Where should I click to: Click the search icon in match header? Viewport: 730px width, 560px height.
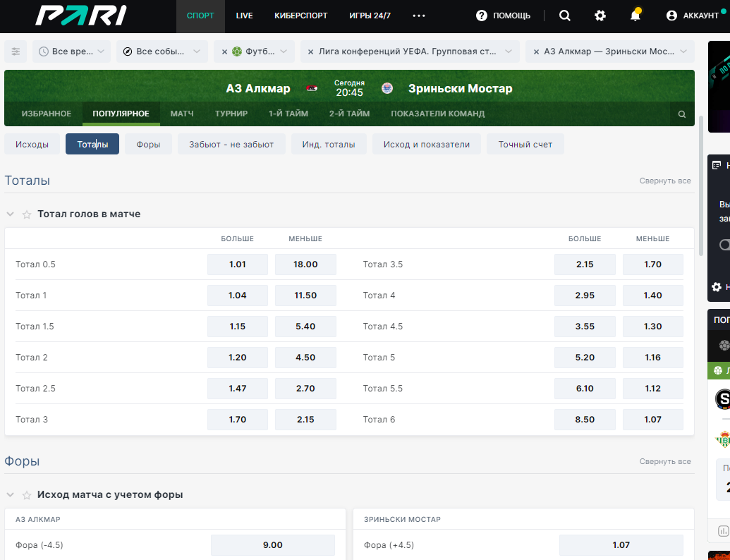(681, 114)
